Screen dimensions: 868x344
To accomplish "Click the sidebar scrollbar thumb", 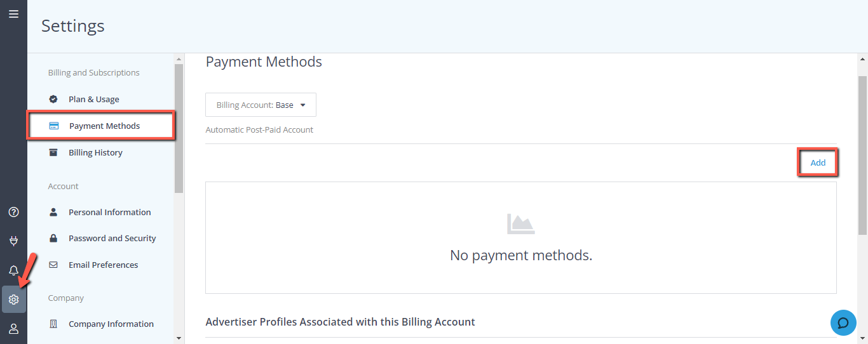I will click(179, 128).
